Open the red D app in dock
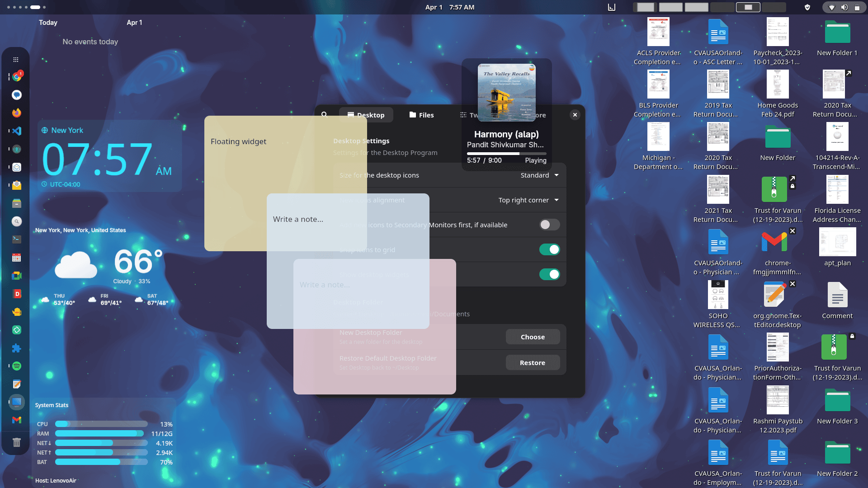This screenshot has width=868, height=488. click(x=17, y=294)
